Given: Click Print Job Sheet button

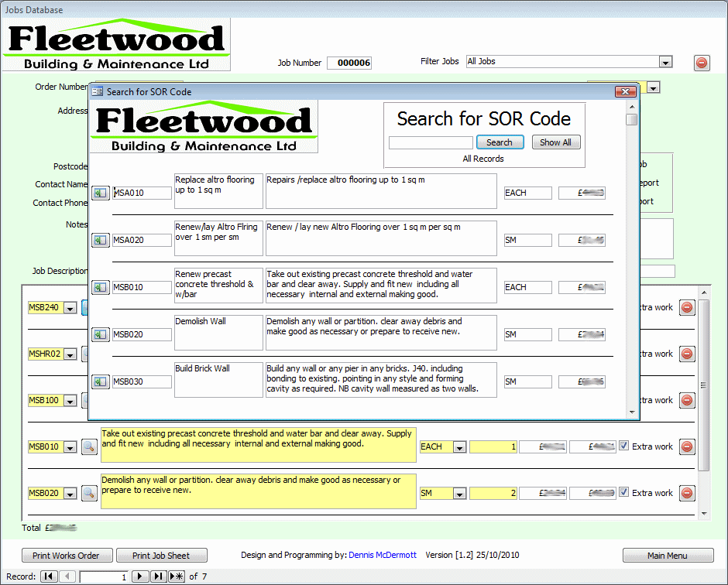Looking at the screenshot, I should point(162,556).
